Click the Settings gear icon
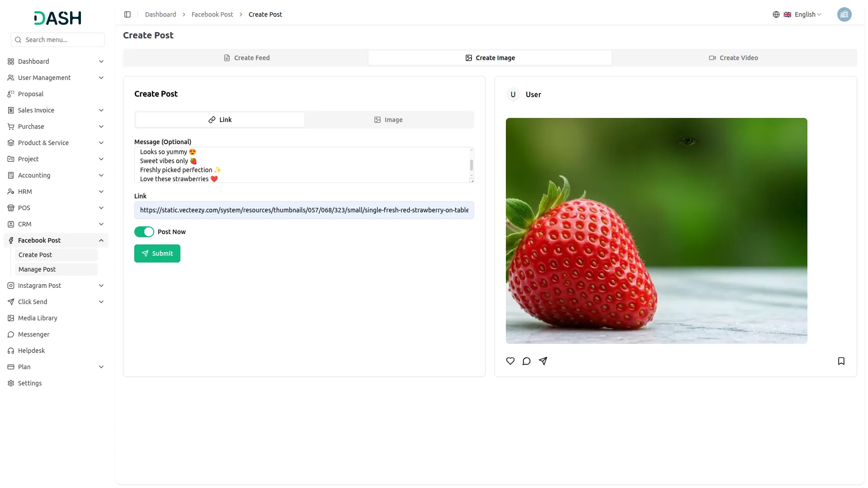868x488 pixels. [x=11, y=383]
